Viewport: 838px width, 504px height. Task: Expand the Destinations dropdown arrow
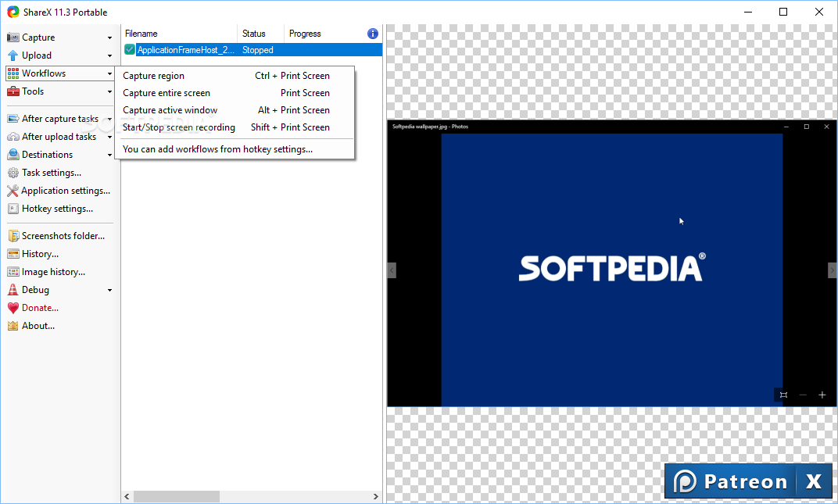click(109, 155)
